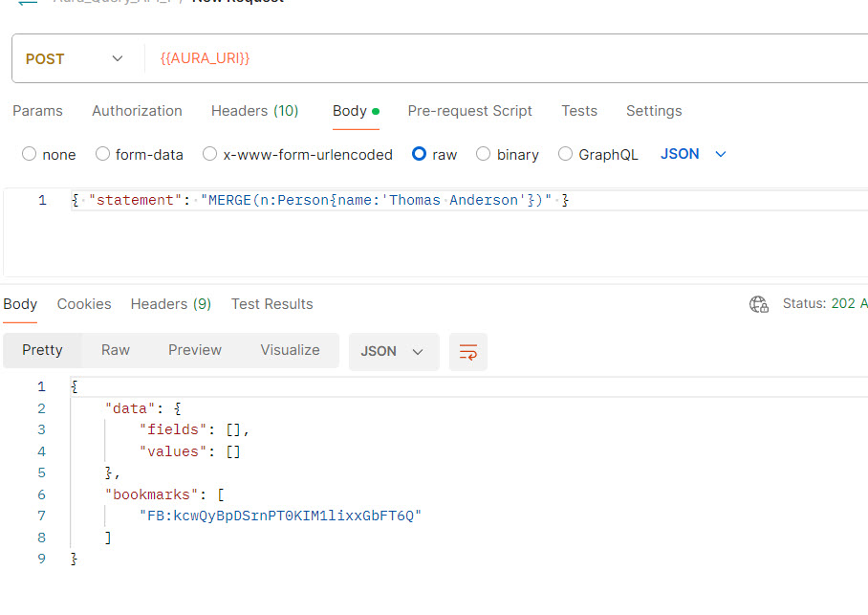Switch to the Authorization tab
This screenshot has width=868, height=615.
(137, 111)
